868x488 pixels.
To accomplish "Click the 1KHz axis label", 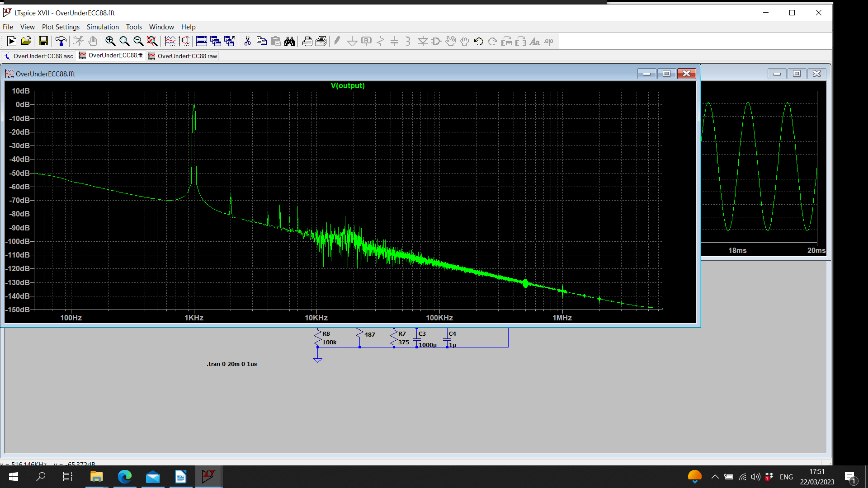I will pyautogui.click(x=194, y=318).
